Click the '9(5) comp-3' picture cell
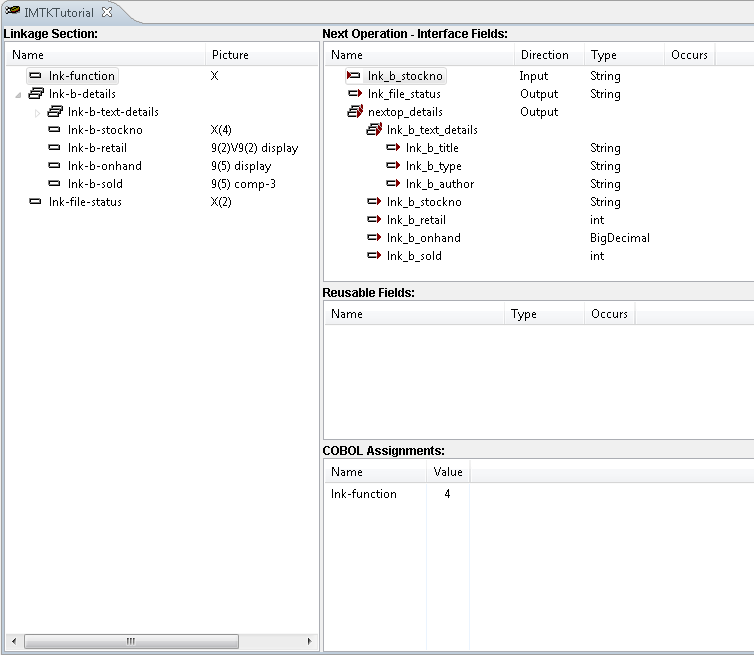 (243, 184)
